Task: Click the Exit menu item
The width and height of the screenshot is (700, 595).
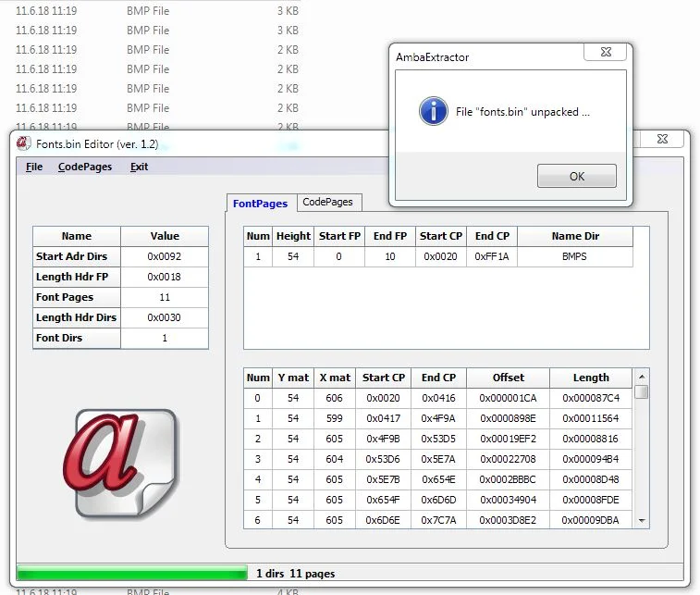Action: click(139, 167)
